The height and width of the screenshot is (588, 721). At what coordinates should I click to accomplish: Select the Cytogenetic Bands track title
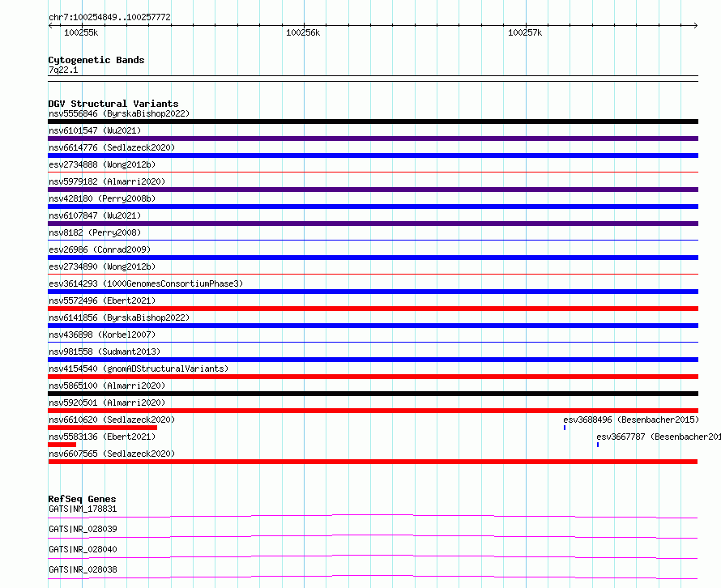point(96,60)
